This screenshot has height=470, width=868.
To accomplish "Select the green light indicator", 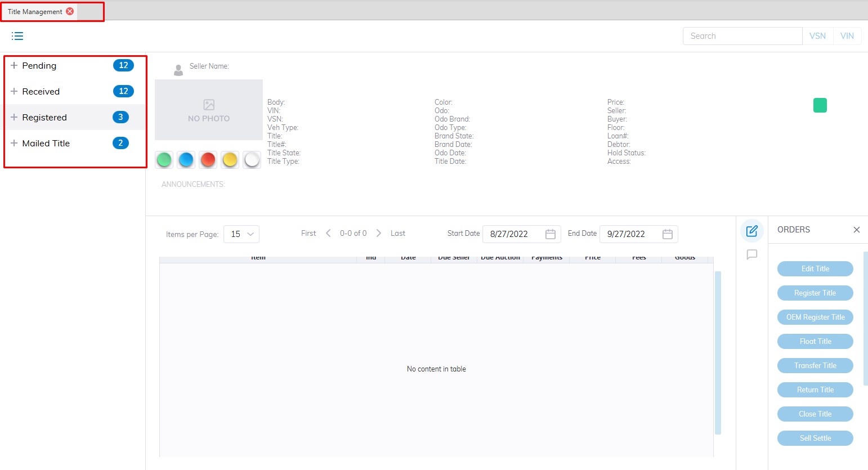I will [x=164, y=160].
